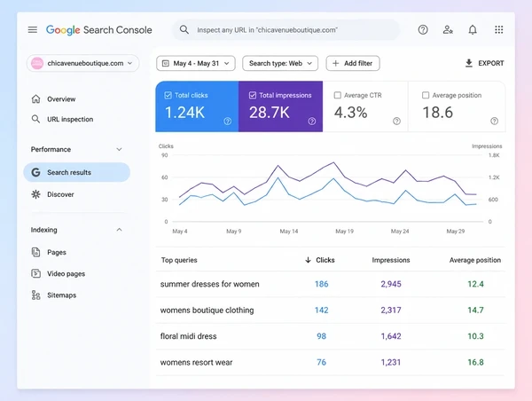Click the 186 clicks value
This screenshot has width=532, height=401.
pyautogui.click(x=321, y=284)
